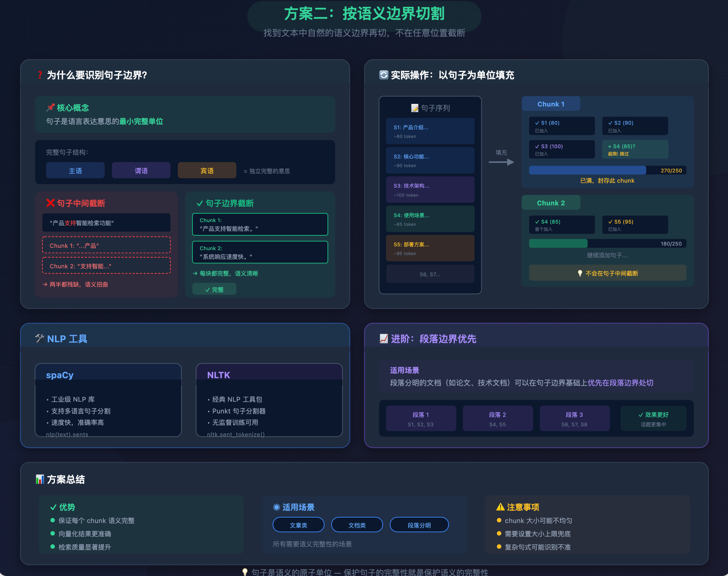The image size is (728, 576).
Task: Click the checked S1 (80) item
Action: point(562,126)
